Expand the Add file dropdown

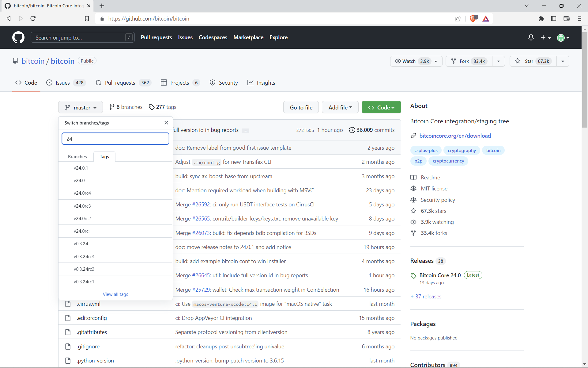click(x=340, y=107)
